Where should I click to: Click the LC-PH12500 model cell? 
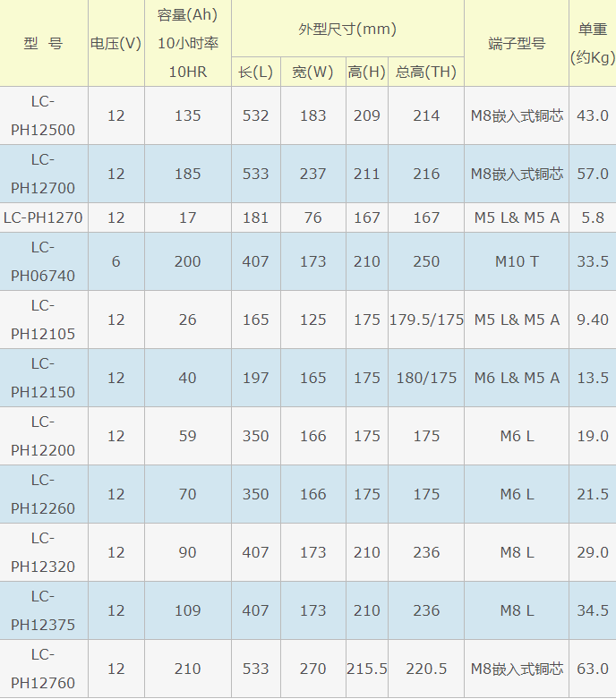click(43, 115)
